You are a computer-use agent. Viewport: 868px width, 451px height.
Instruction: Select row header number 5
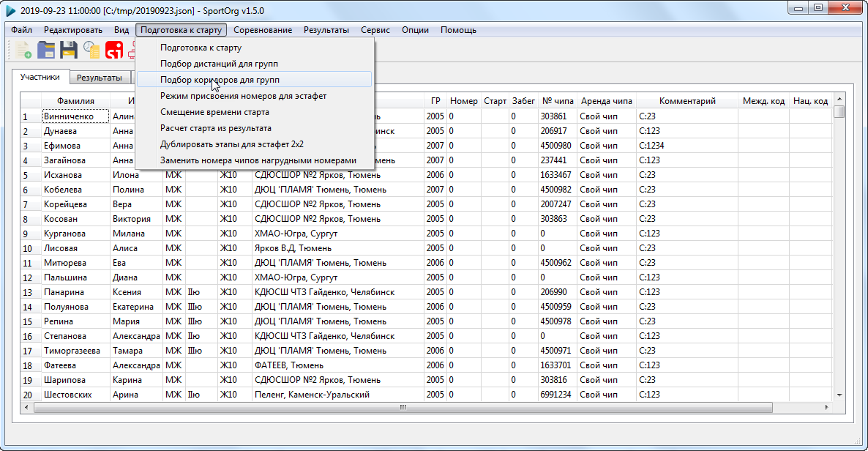(x=31, y=175)
